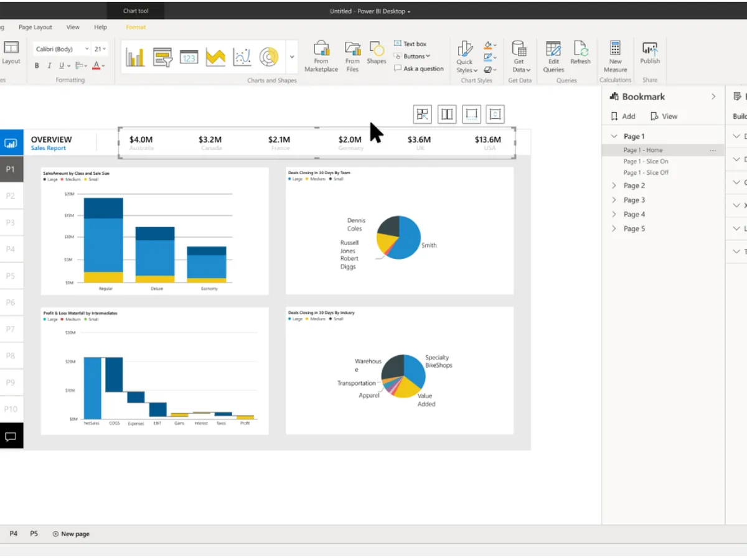Import visuals From Files
Screen dimensions: 747x560
352,56
